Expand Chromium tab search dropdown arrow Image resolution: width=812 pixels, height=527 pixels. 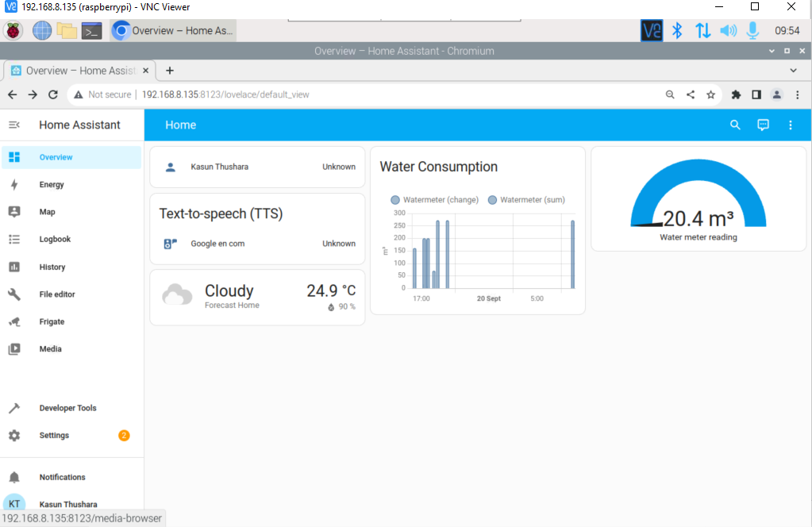pyautogui.click(x=794, y=70)
